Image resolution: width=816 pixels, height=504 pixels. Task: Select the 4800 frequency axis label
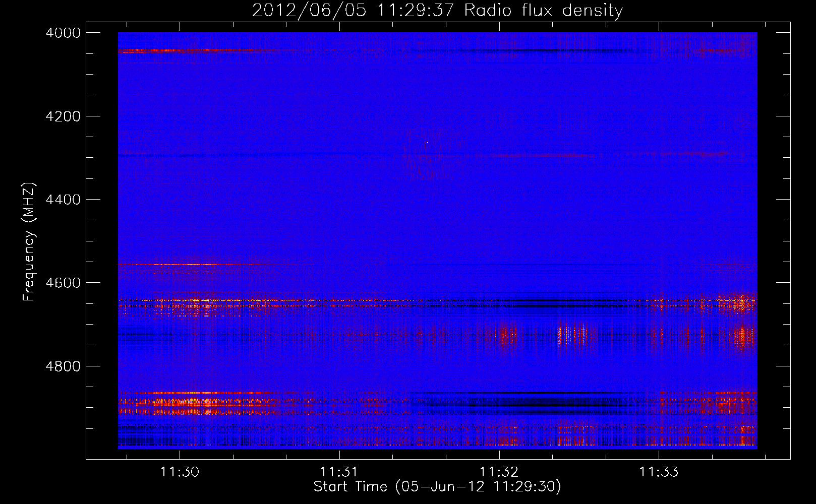[63, 366]
